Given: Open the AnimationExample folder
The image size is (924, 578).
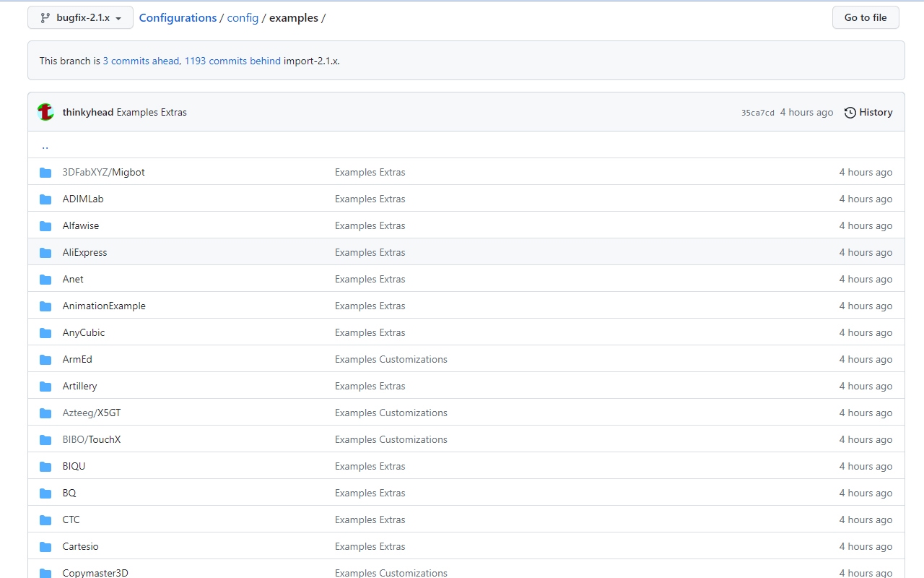Looking at the screenshot, I should [104, 306].
